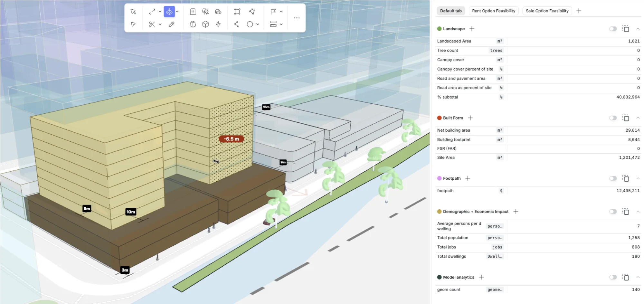This screenshot has height=304, width=644.
Task: Click Total population row label
Action: pyautogui.click(x=452, y=238)
